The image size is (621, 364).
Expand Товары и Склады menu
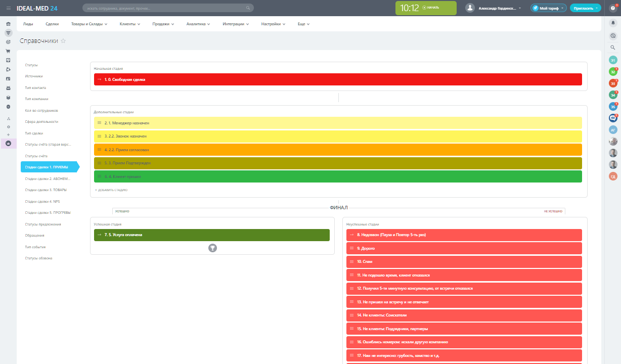[x=90, y=24]
